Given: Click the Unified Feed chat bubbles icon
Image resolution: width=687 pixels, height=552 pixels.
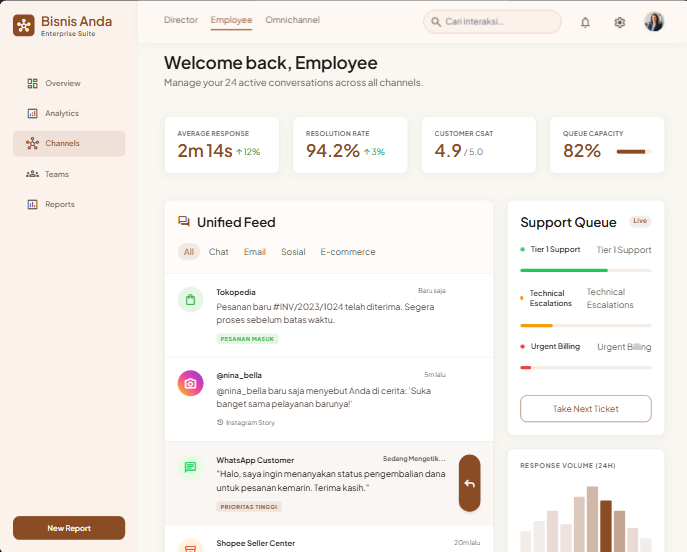Looking at the screenshot, I should tap(184, 222).
